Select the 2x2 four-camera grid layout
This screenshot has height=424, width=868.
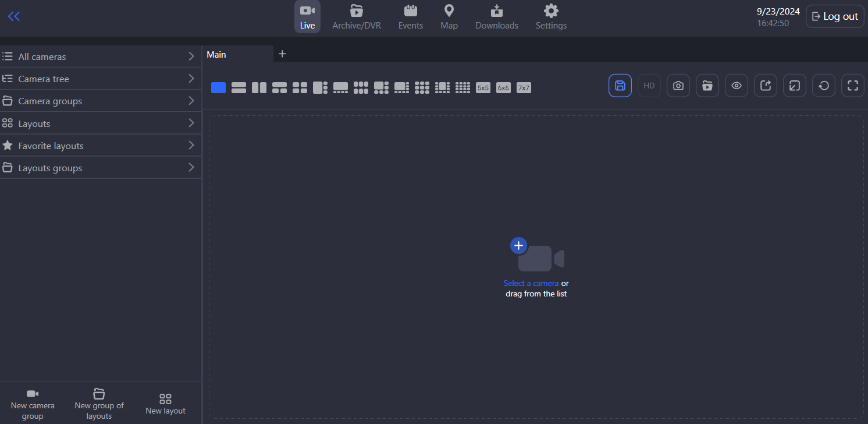(x=300, y=88)
